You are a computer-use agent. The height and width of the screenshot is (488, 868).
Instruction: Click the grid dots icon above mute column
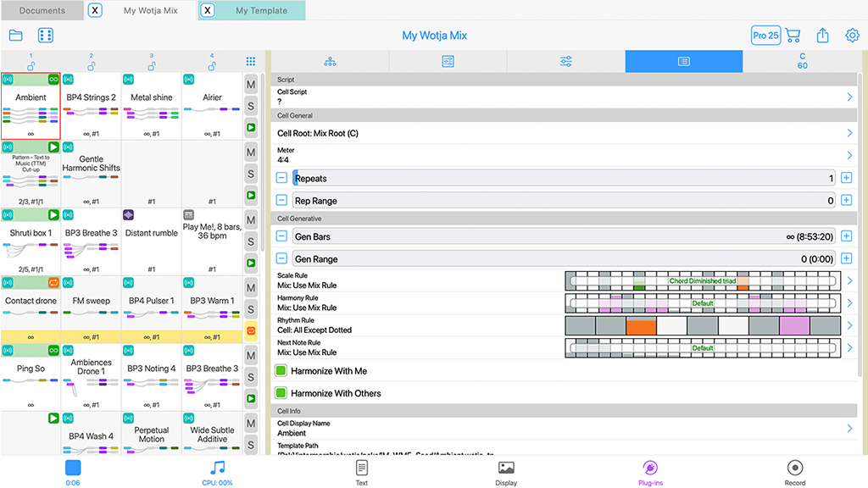point(251,62)
